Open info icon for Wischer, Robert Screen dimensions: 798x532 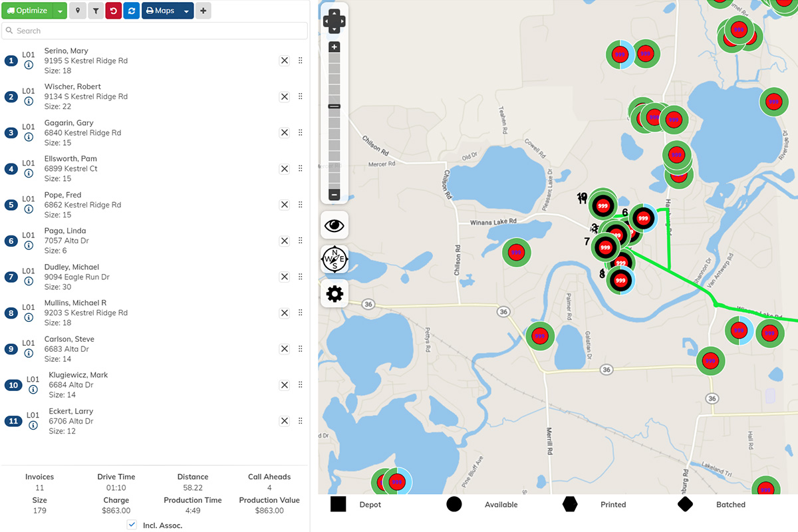[29, 101]
